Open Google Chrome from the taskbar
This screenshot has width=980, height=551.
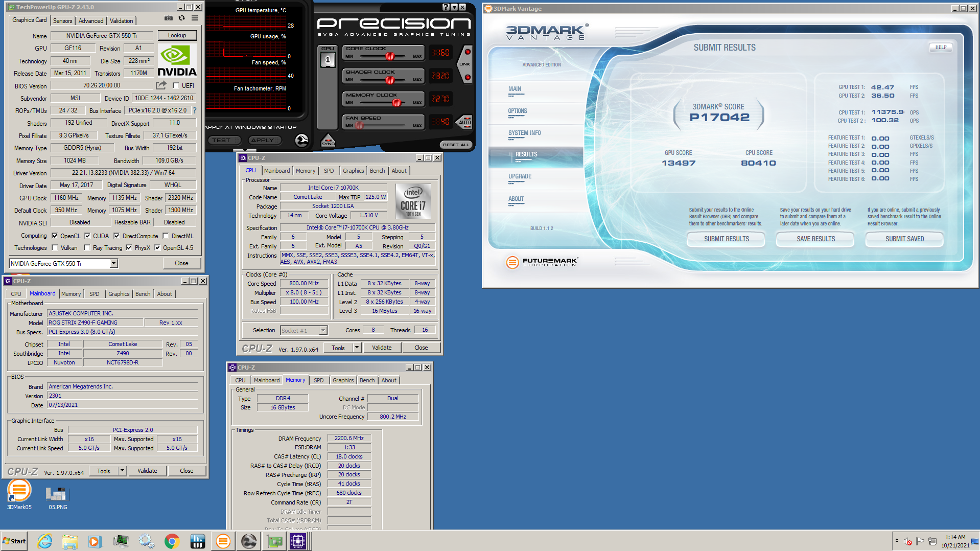point(172,541)
